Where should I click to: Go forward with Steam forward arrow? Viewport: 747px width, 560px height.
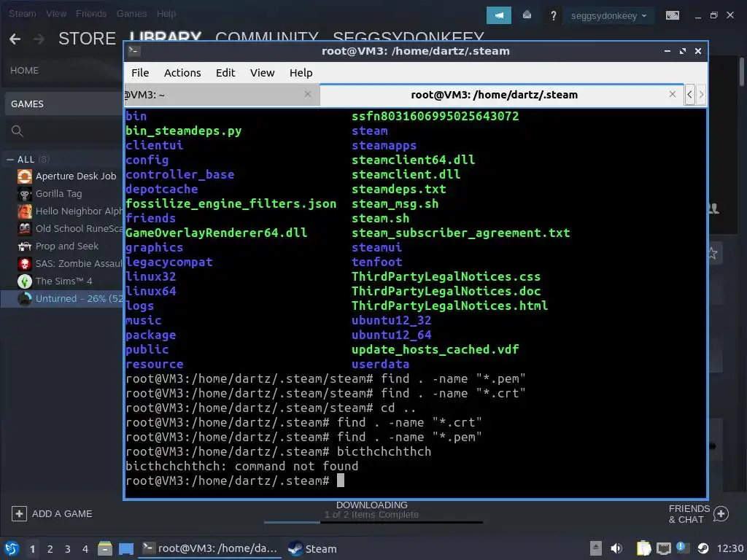click(39, 39)
